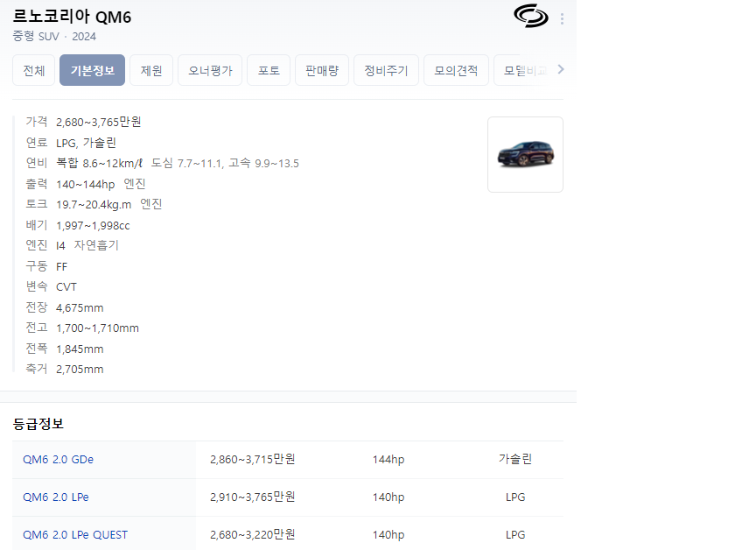This screenshot has height=550, width=756.
Task: Click GDe price 2,860~3,715만원
Action: 253,459
